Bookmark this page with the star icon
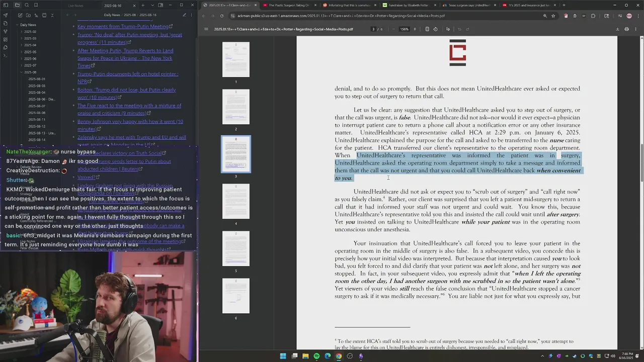 553,16
